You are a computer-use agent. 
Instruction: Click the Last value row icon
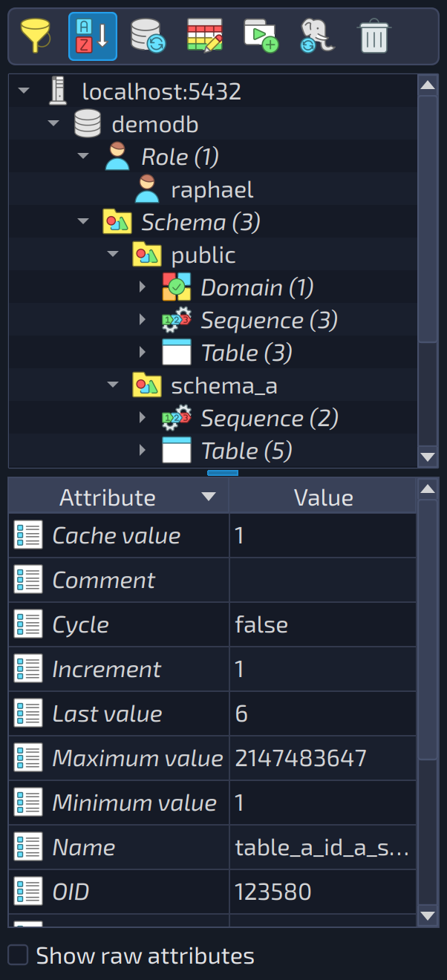[29, 713]
